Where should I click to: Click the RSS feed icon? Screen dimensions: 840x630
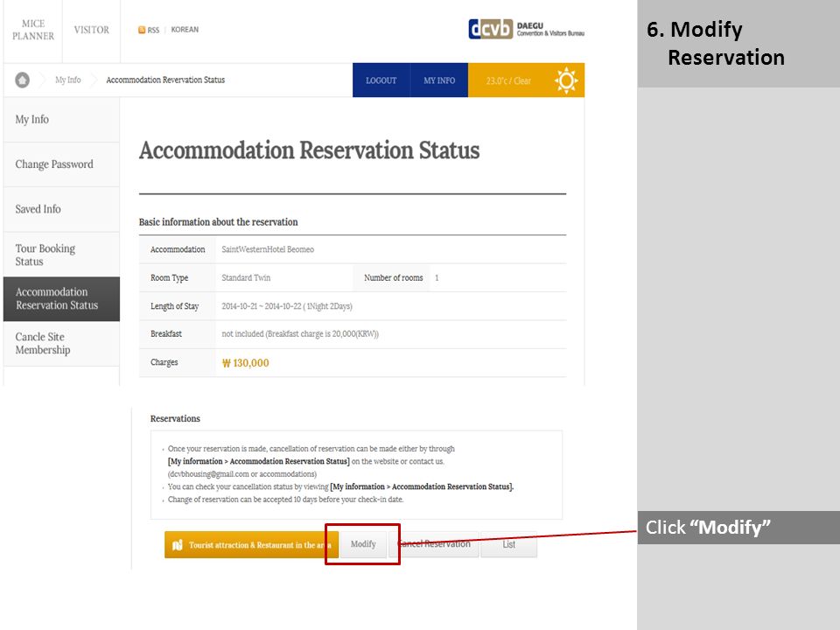(x=142, y=30)
